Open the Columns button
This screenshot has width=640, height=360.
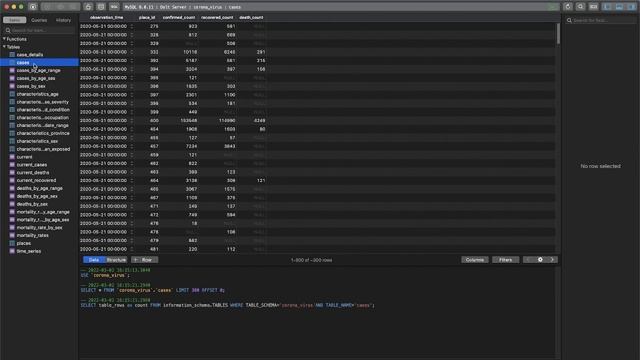pos(475,260)
